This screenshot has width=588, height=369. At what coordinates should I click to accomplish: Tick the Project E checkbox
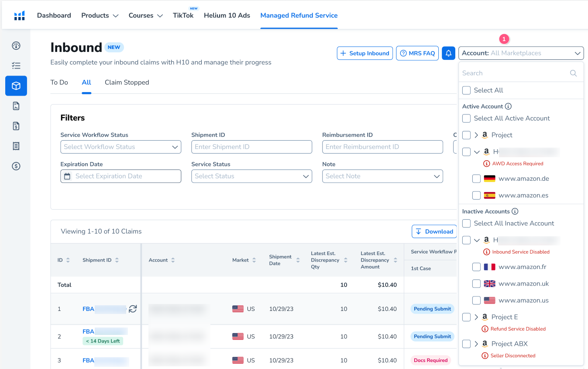(x=466, y=317)
